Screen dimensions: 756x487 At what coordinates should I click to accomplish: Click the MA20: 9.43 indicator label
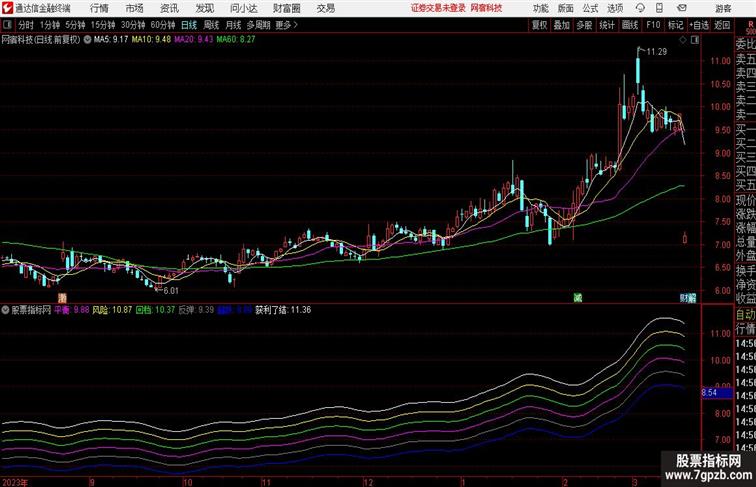coord(193,40)
